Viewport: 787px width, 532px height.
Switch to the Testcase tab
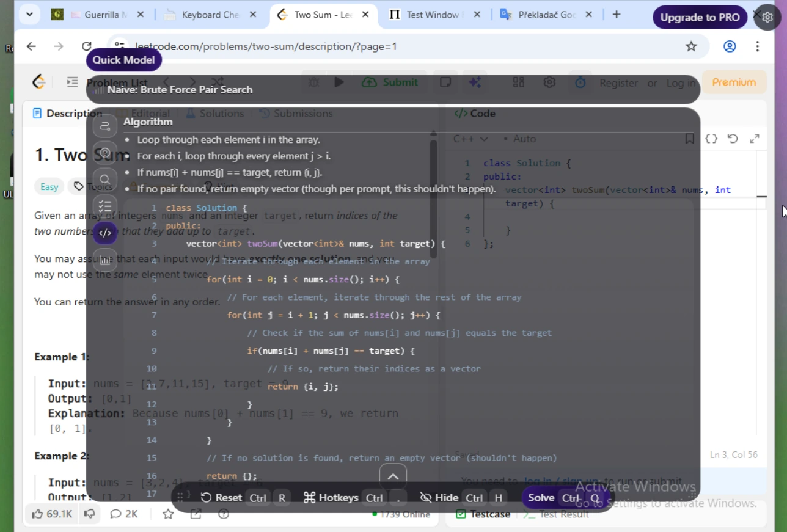pos(484,514)
